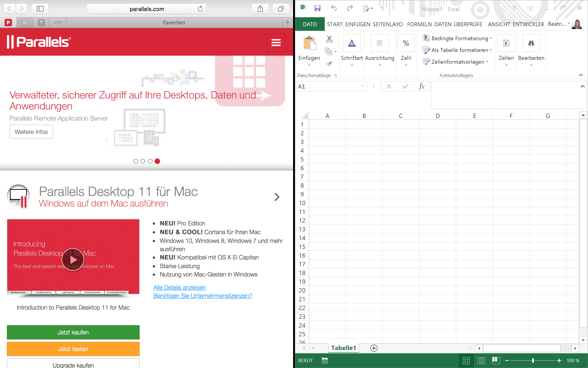588x368 pixels.
Task: Go back in Safari
Action: pos(9,9)
